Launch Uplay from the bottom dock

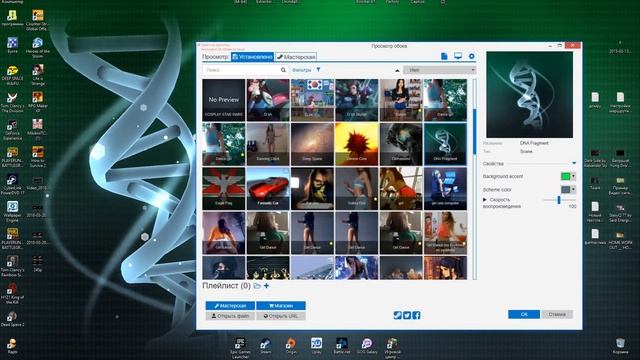click(316, 345)
